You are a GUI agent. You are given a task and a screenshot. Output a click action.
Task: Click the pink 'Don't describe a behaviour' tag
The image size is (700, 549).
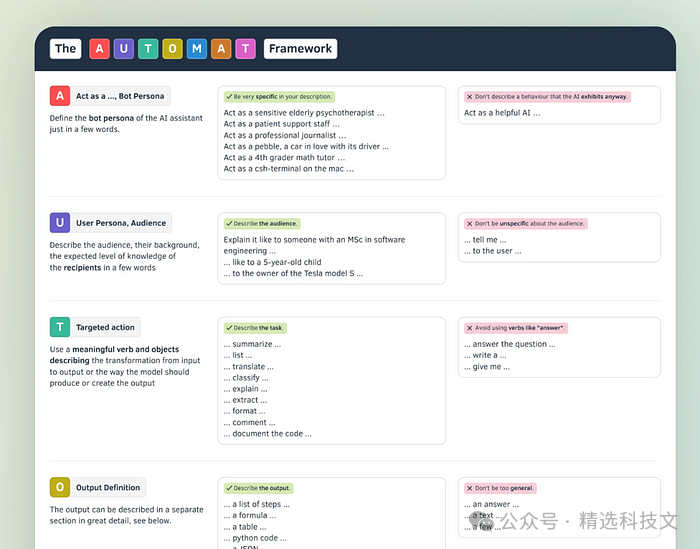(x=547, y=96)
